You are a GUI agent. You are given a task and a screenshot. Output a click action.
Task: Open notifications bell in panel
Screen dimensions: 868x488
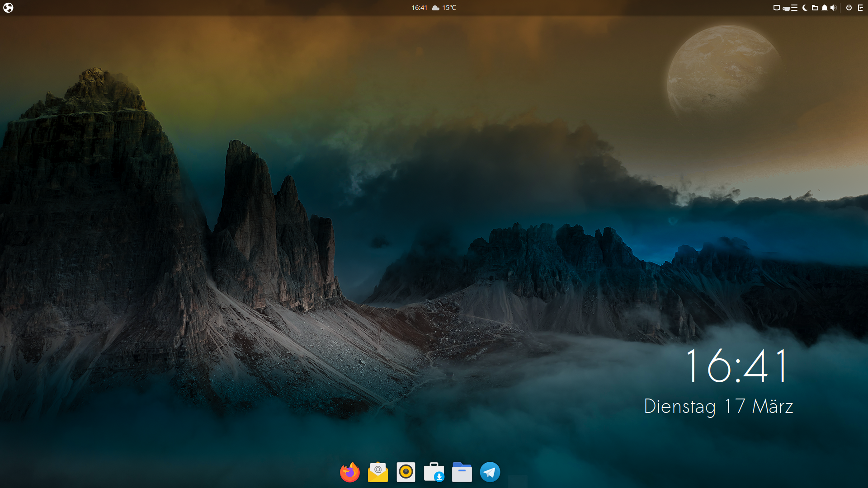pyautogui.click(x=825, y=8)
